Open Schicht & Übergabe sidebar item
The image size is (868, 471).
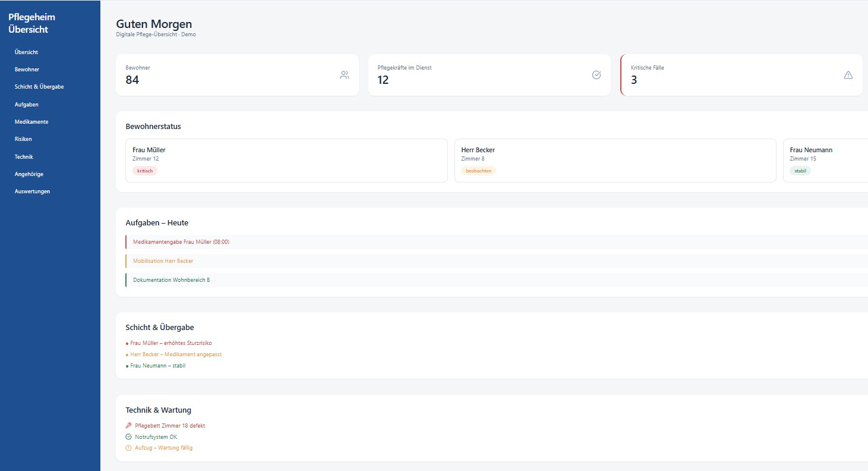(39, 87)
